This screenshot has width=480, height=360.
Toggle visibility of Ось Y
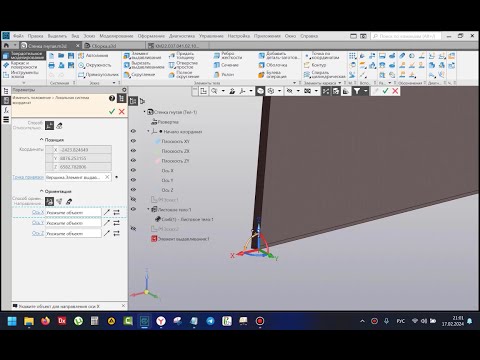[x=133, y=180]
